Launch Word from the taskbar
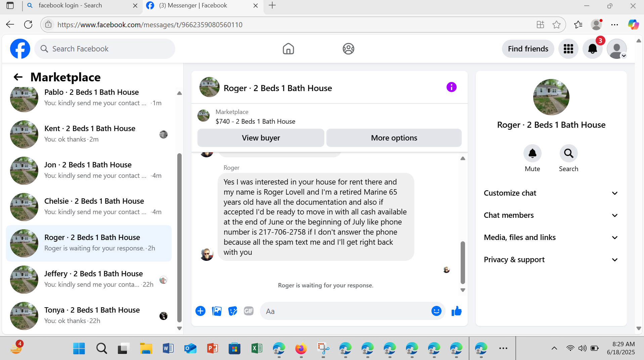The image size is (644, 360). pos(168,349)
